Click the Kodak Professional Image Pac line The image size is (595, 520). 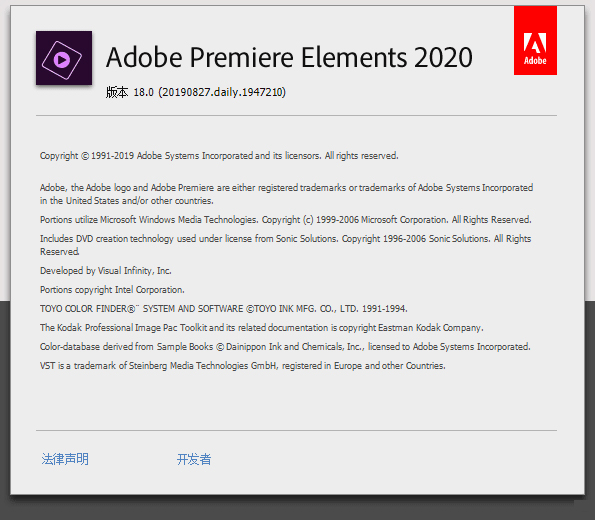261,328
